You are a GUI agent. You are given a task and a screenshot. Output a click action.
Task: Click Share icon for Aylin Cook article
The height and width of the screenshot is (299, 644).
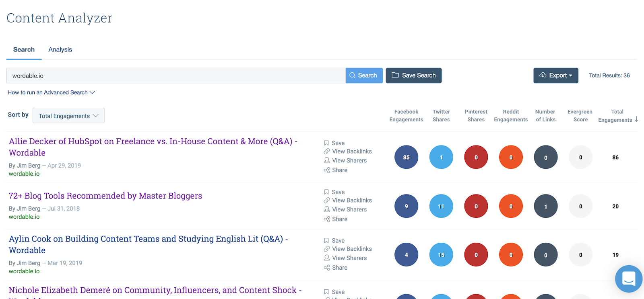pos(327,268)
